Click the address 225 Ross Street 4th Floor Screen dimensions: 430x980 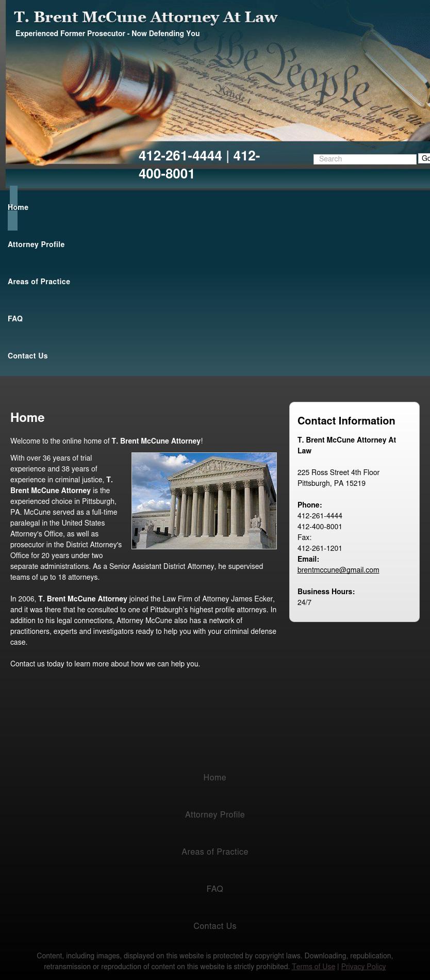point(338,472)
